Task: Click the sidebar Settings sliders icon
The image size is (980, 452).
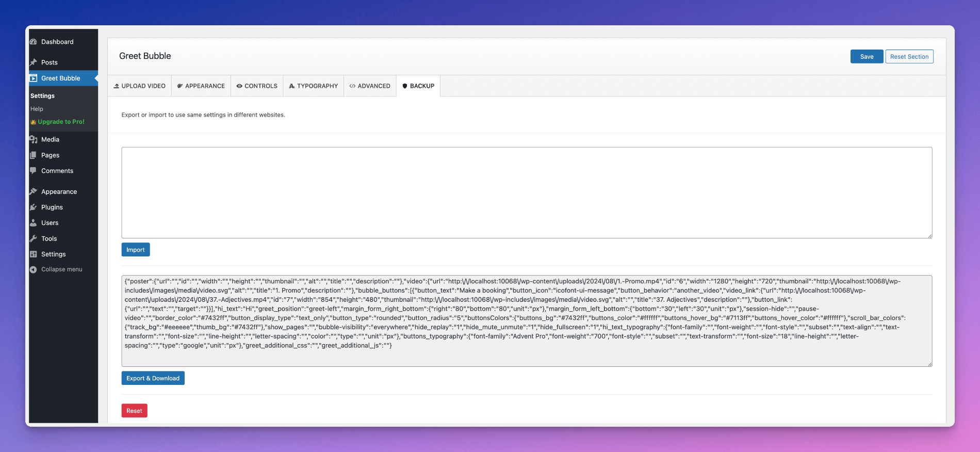Action: click(x=33, y=254)
